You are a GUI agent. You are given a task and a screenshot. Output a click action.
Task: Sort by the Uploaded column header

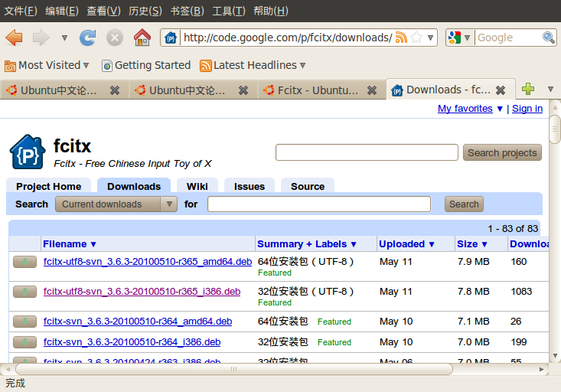407,244
